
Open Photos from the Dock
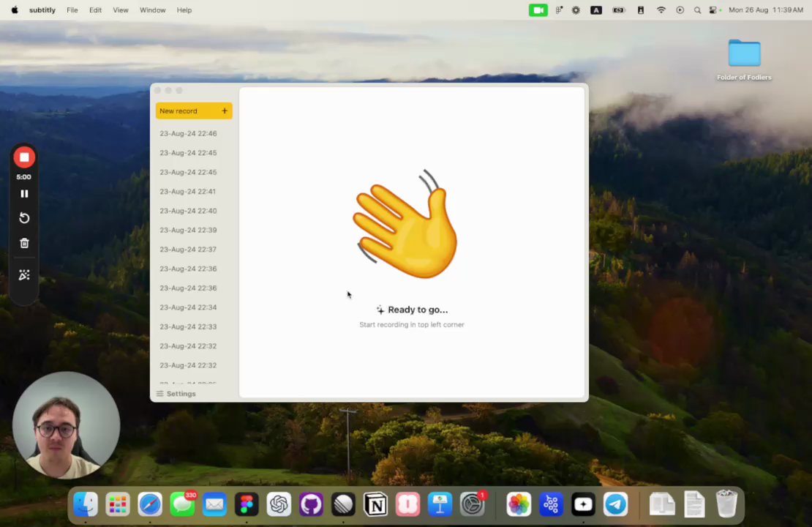point(519,504)
